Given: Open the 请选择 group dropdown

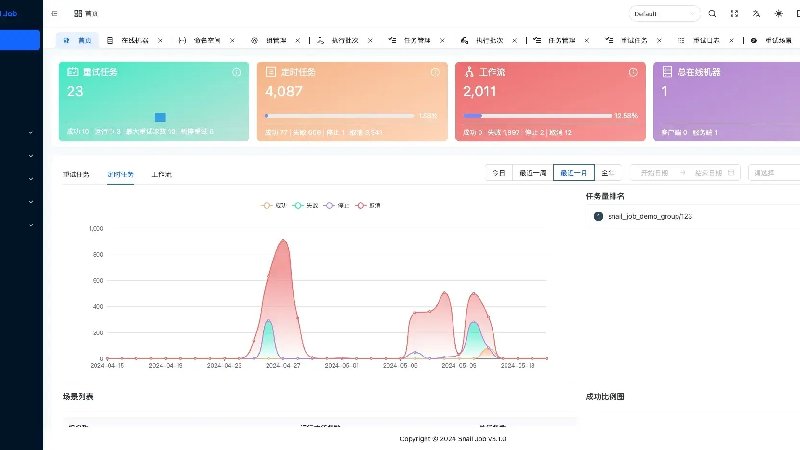Looking at the screenshot, I should pos(774,172).
